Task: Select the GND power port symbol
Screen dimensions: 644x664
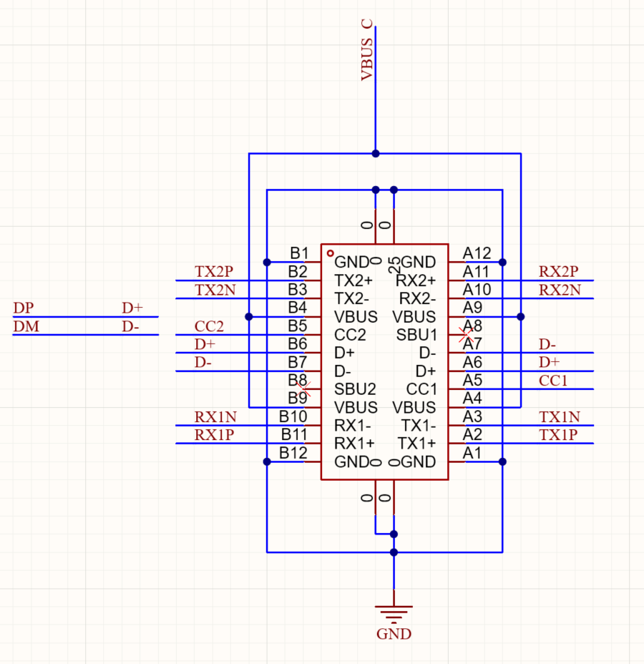Action: click(394, 615)
